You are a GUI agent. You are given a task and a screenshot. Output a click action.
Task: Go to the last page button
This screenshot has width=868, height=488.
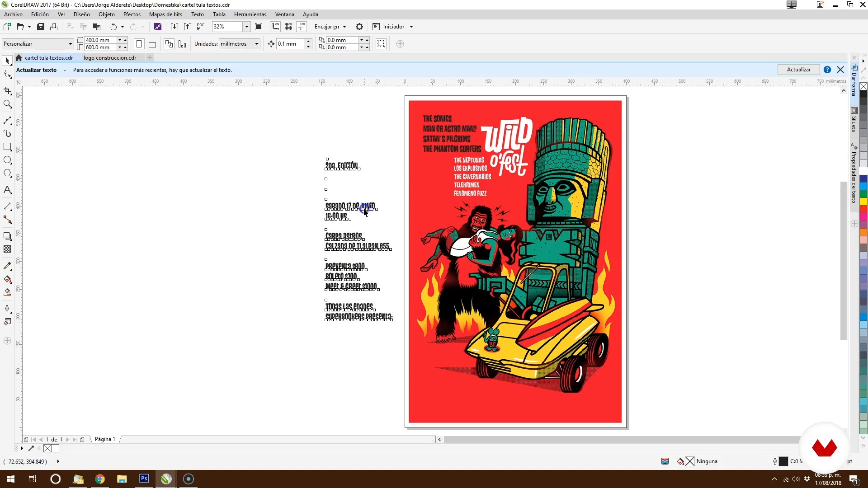click(x=75, y=439)
